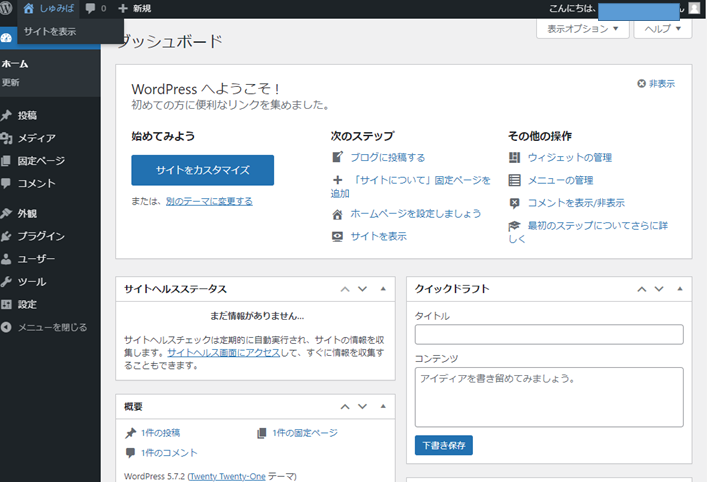Screen dimensions: 707x482
Task: Open プラグイン (Plugins) in the sidebar
Action: [x=41, y=236]
